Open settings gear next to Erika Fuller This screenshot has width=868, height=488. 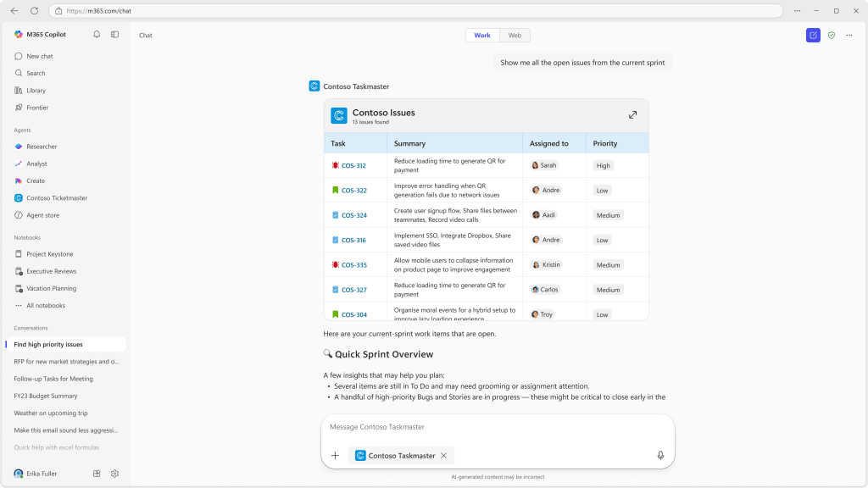pos(115,474)
